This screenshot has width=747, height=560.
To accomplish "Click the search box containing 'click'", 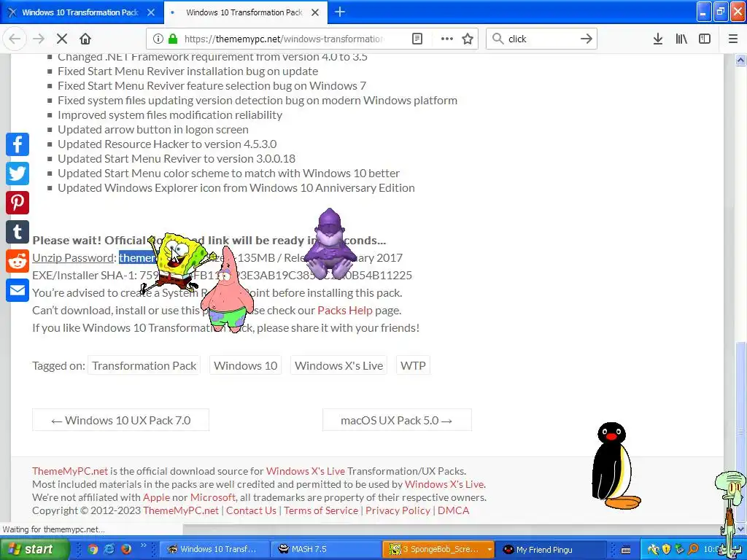I will click(x=541, y=39).
